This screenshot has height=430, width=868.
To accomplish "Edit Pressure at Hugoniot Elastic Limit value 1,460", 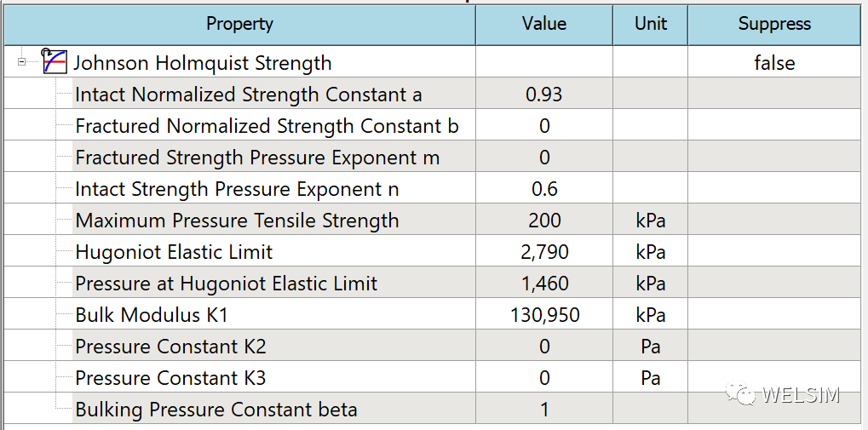I will click(544, 284).
